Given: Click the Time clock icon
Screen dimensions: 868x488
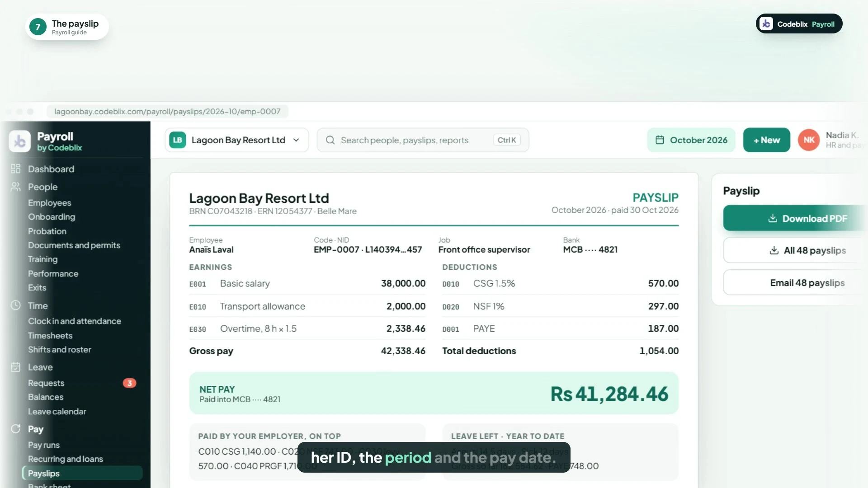Looking at the screenshot, I should pos(16,305).
